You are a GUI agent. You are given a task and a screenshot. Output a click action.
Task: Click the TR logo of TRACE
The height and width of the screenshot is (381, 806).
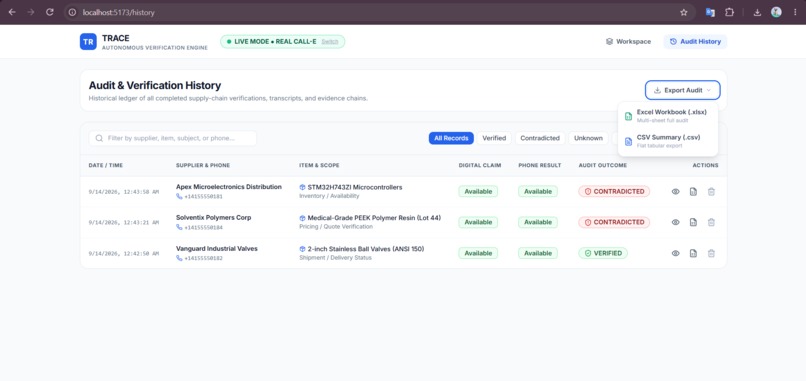click(88, 42)
